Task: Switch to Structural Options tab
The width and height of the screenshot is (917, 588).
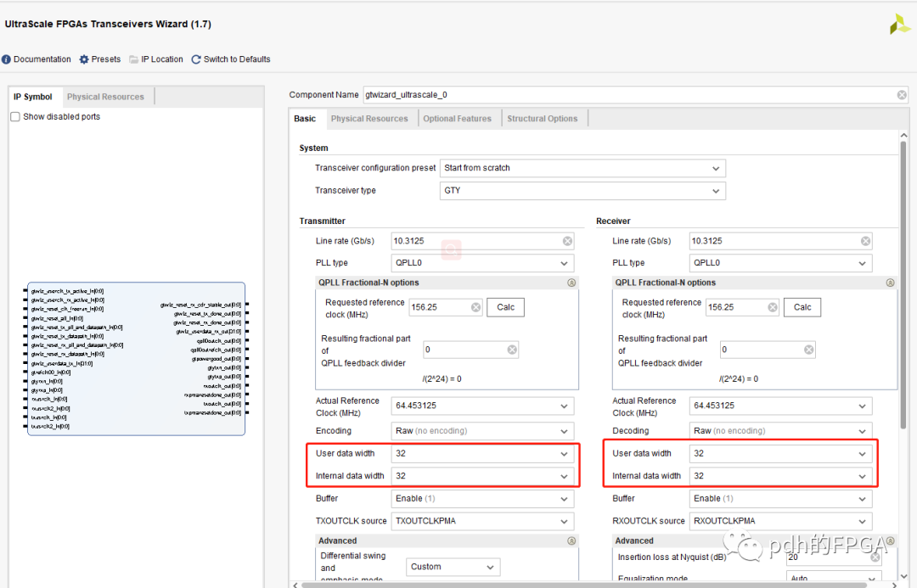Action: point(542,119)
